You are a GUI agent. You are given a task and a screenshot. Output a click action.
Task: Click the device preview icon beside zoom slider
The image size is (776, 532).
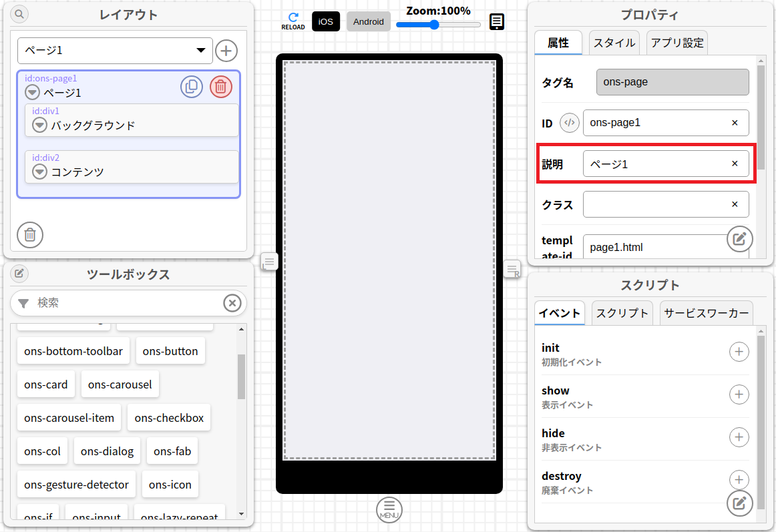pos(497,22)
